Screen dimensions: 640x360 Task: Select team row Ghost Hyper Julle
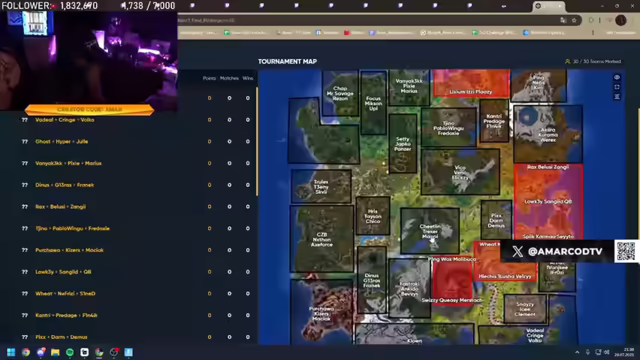click(x=139, y=142)
